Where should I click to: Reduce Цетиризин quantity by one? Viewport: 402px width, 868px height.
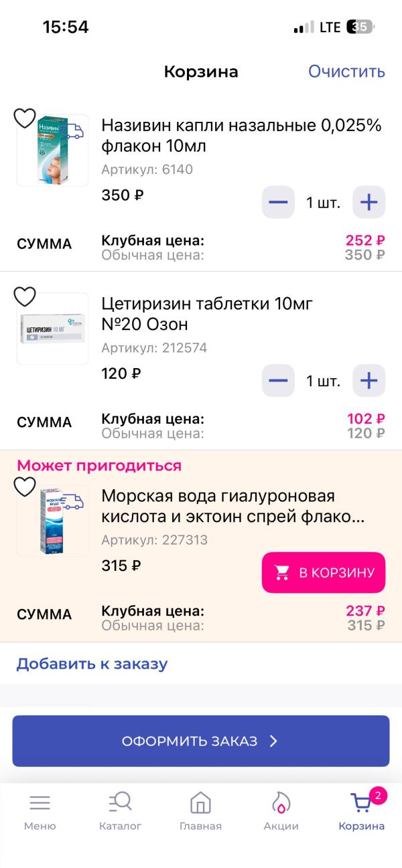coord(277,381)
